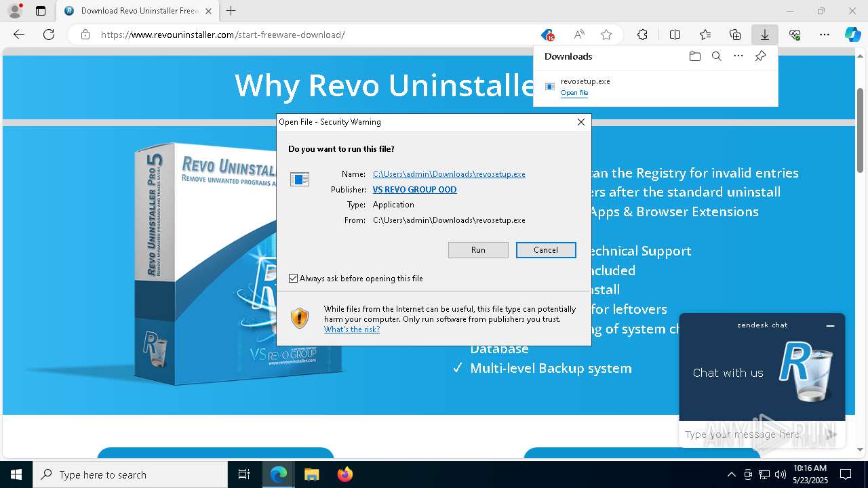Open Browser essentials icon

point(795,35)
